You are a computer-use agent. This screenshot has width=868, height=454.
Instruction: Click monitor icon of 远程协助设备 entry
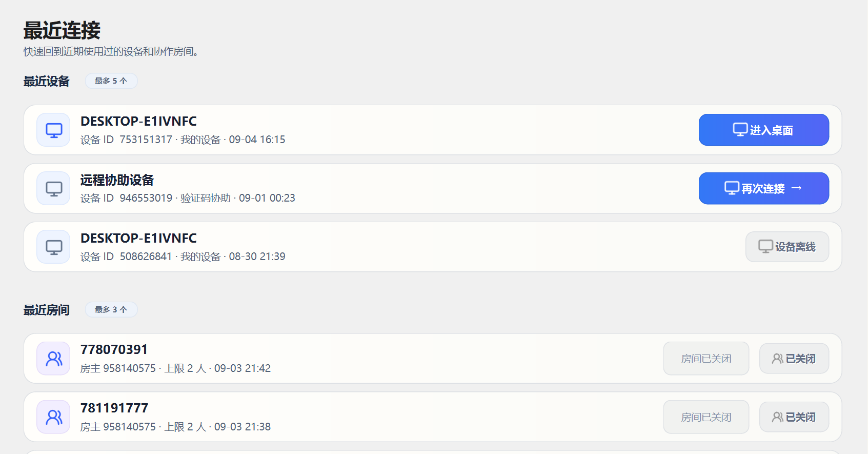coord(53,188)
